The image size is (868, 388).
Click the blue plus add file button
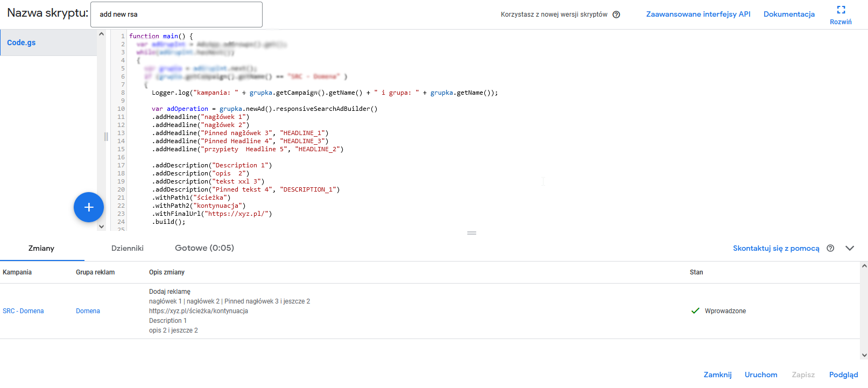click(89, 207)
